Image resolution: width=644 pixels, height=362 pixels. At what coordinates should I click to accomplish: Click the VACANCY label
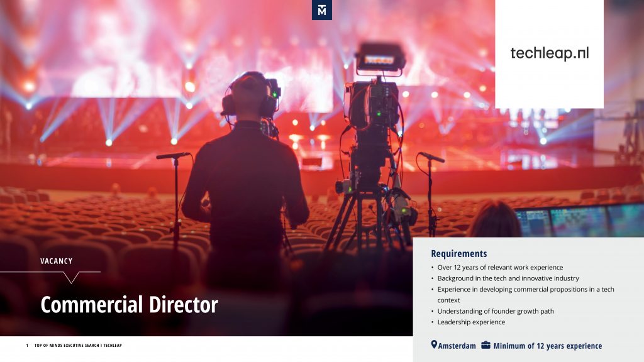point(56,261)
